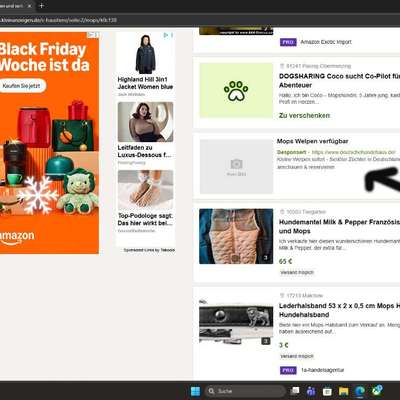The height and width of the screenshot is (400, 400).
Task: Click the PRO badge beside 1a-handelsagentur
Action: pyautogui.click(x=288, y=370)
